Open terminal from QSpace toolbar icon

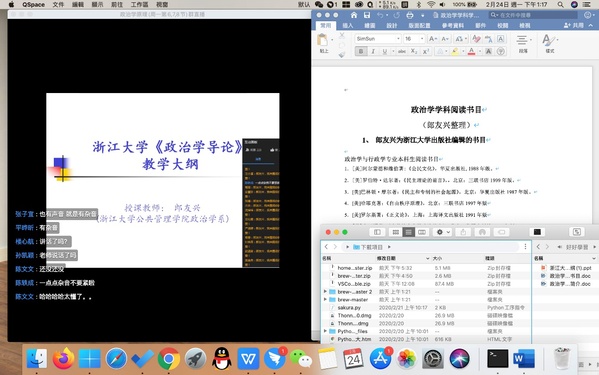537,232
